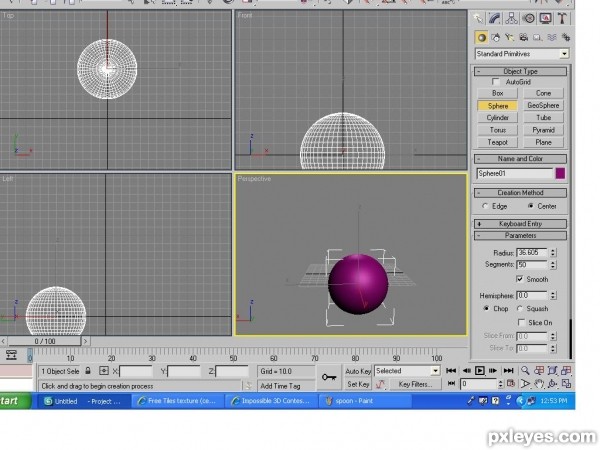Viewport: 600px width, 450px height.
Task: Open the Selected key filter dropdown
Action: (407, 371)
